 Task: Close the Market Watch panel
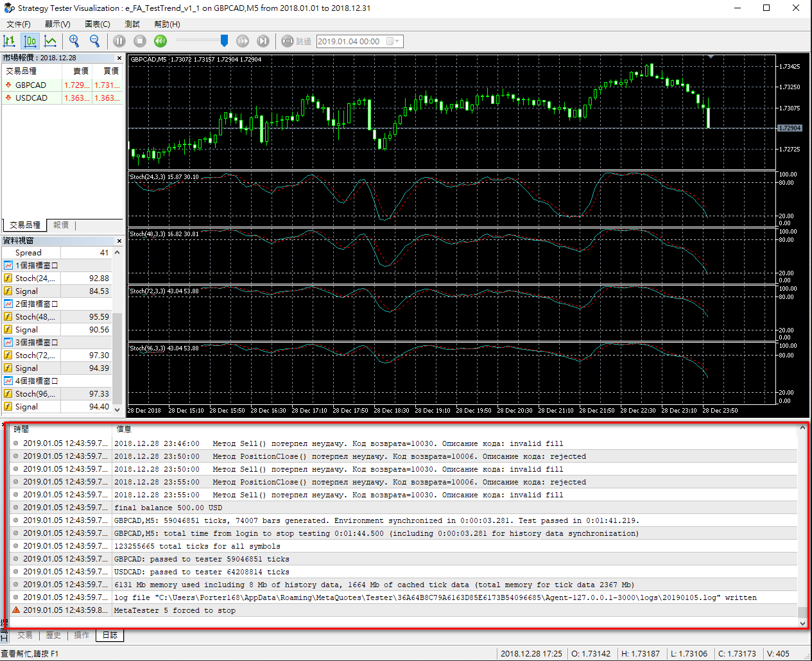tap(119, 58)
